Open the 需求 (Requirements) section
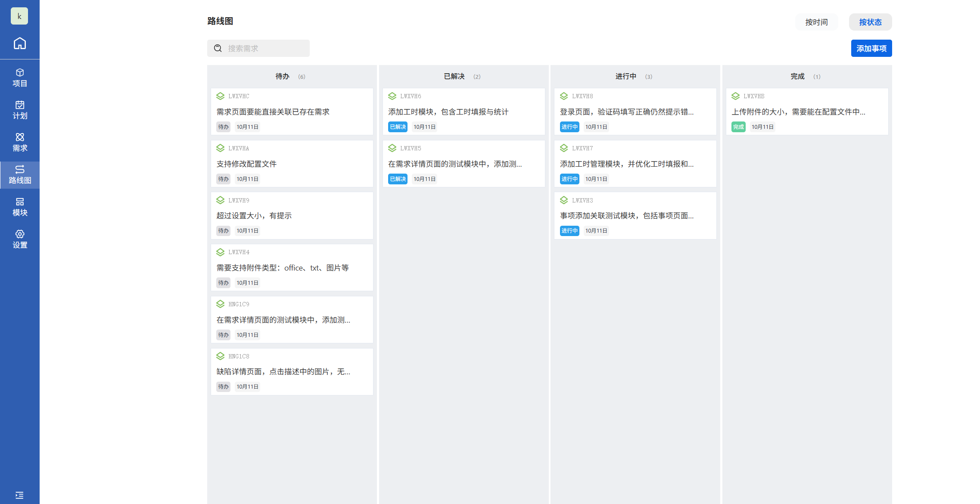Image resolution: width=980 pixels, height=504 pixels. pyautogui.click(x=20, y=142)
